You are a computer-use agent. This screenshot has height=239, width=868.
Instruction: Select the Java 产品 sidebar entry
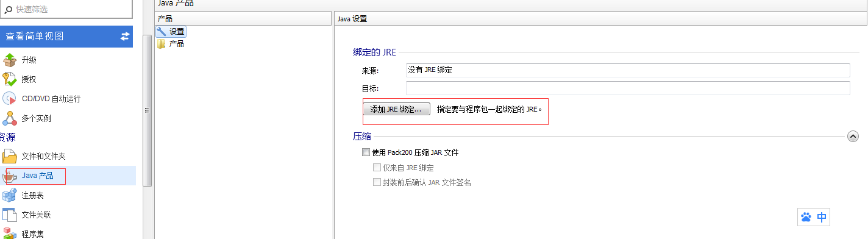click(x=68, y=176)
